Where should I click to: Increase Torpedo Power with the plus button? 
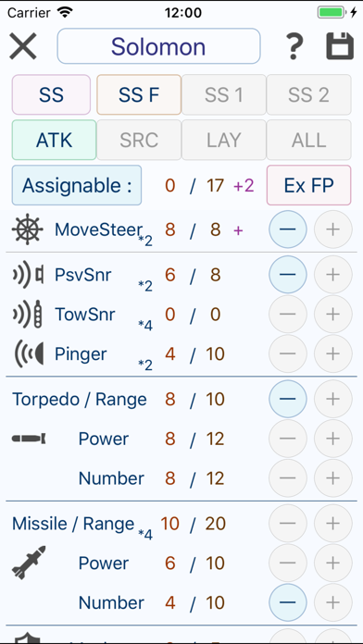pyautogui.click(x=333, y=439)
